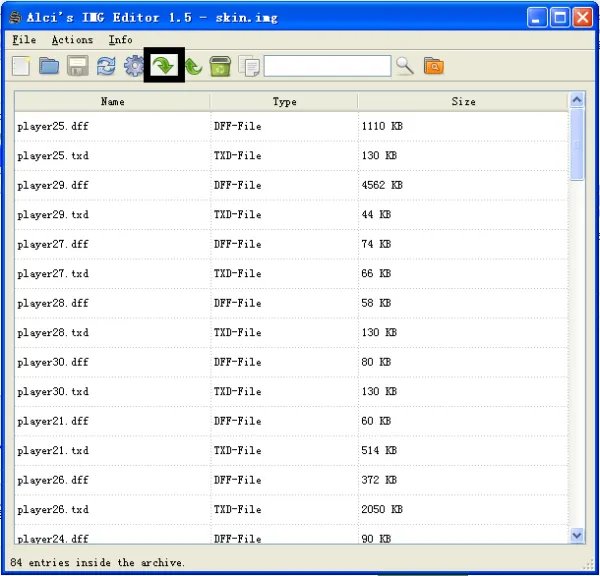Viewport: 600px width, 576px height.
Task: Click the scrollbar down arrow
Action: point(576,536)
